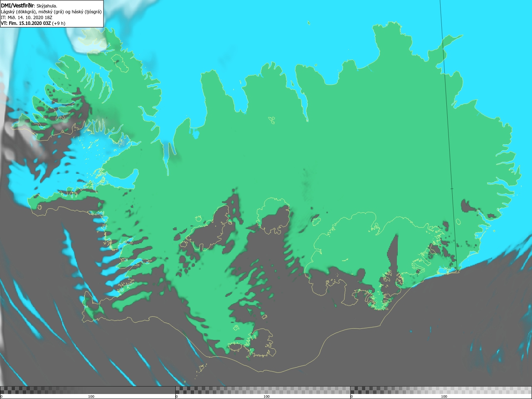Click the 'DMI/Vestfirðir: Skýjahula.' title line
Screen dimensions: 532x399
pyautogui.click(x=29, y=5)
